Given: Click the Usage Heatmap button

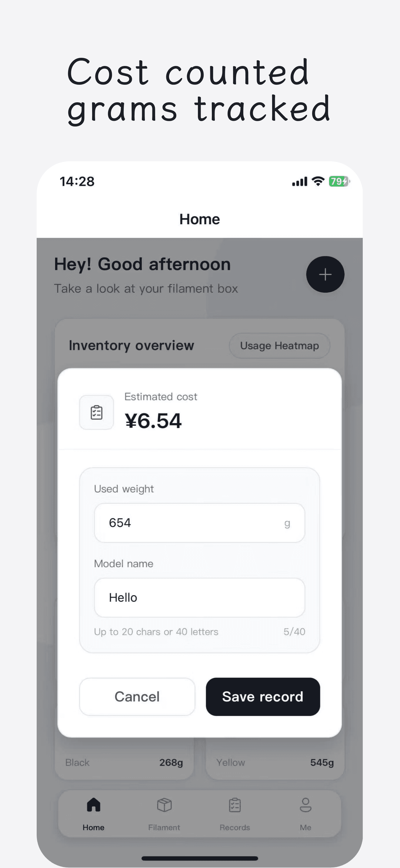Looking at the screenshot, I should [279, 345].
